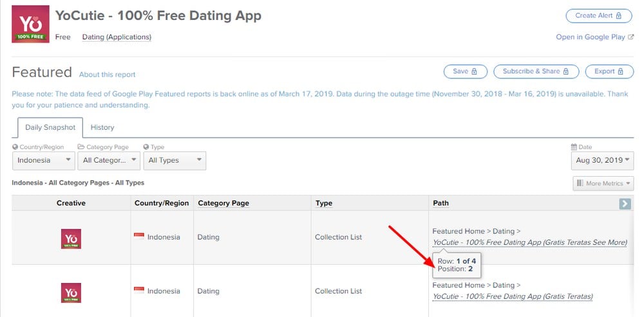Click the Save button
This screenshot has width=644, height=317.
[x=466, y=71]
